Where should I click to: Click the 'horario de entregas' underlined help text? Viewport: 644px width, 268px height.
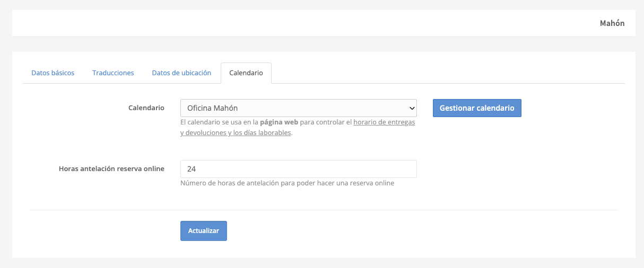coord(384,122)
